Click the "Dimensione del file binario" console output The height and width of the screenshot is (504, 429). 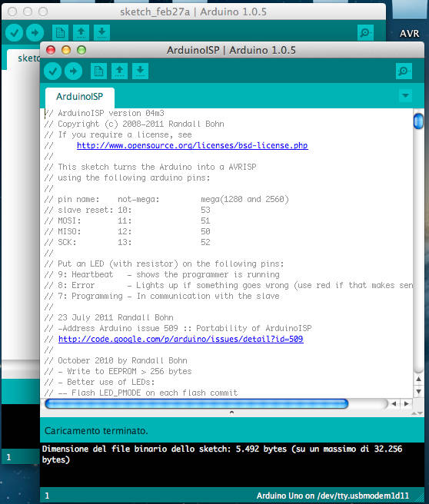pos(222,454)
